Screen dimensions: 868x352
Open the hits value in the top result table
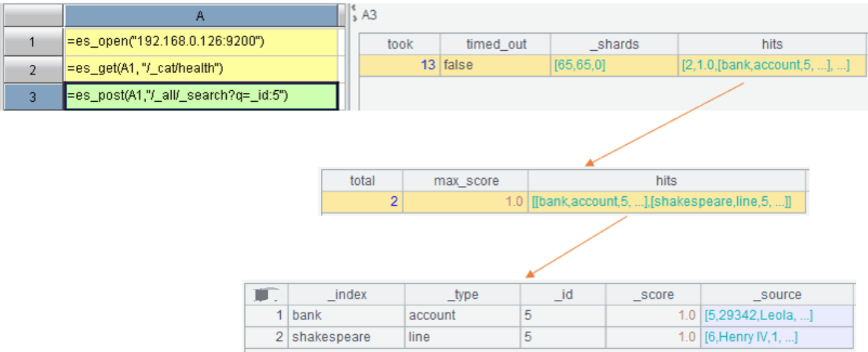tap(772, 65)
